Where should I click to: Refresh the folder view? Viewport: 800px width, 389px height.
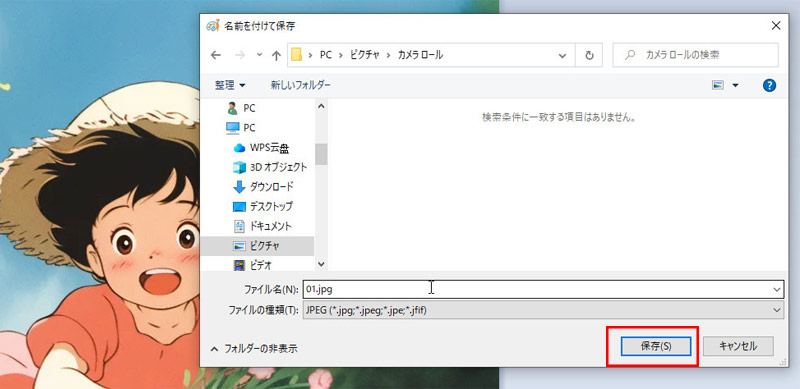[x=589, y=55]
